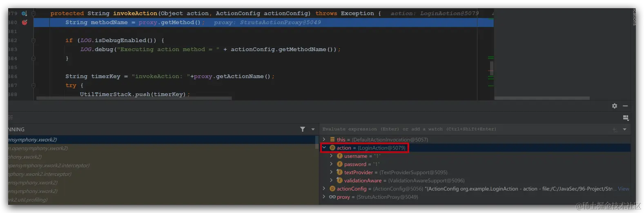
Task: Click 'getMethodName' in line 383
Action: (302, 49)
